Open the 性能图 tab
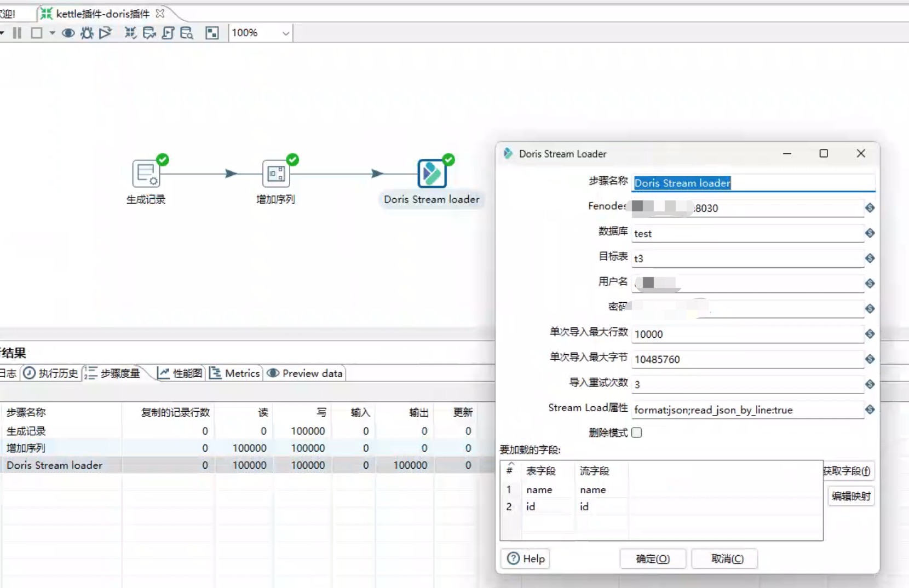The width and height of the screenshot is (909, 588). (180, 373)
